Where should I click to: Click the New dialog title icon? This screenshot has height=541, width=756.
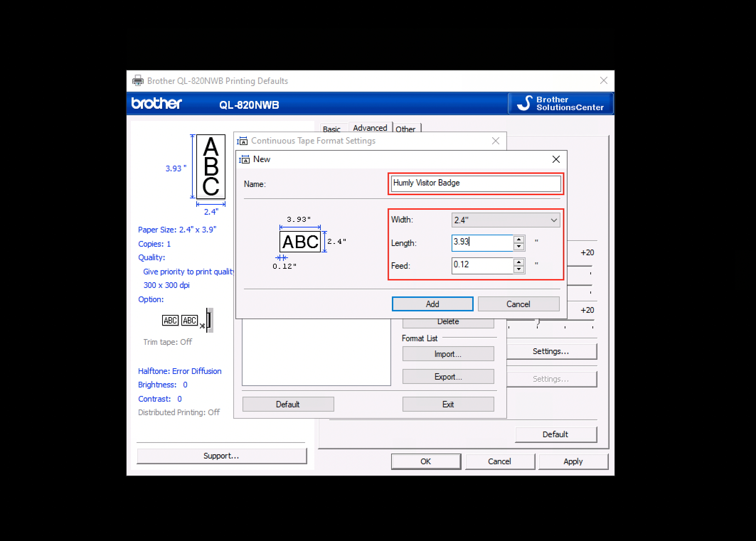[244, 159]
